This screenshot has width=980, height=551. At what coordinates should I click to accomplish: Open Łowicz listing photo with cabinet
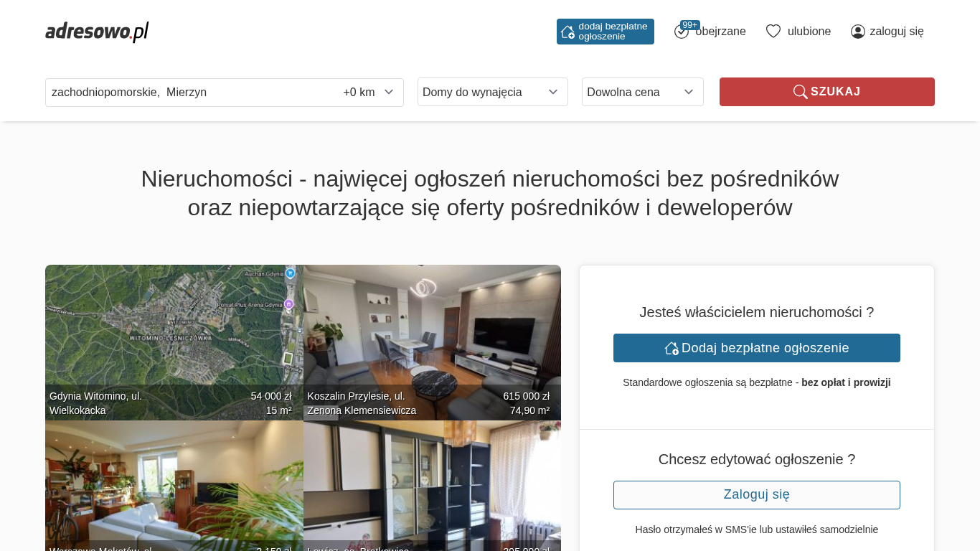tap(432, 486)
